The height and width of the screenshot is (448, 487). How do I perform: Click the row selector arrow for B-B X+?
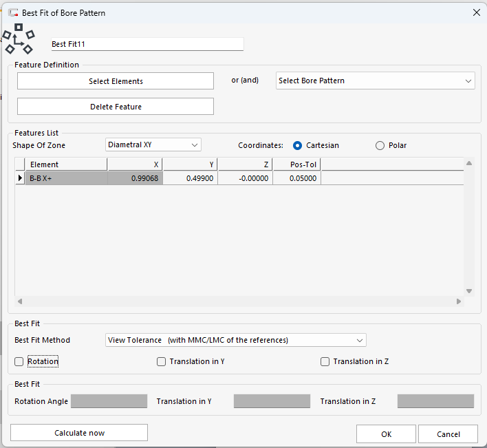(x=20, y=178)
